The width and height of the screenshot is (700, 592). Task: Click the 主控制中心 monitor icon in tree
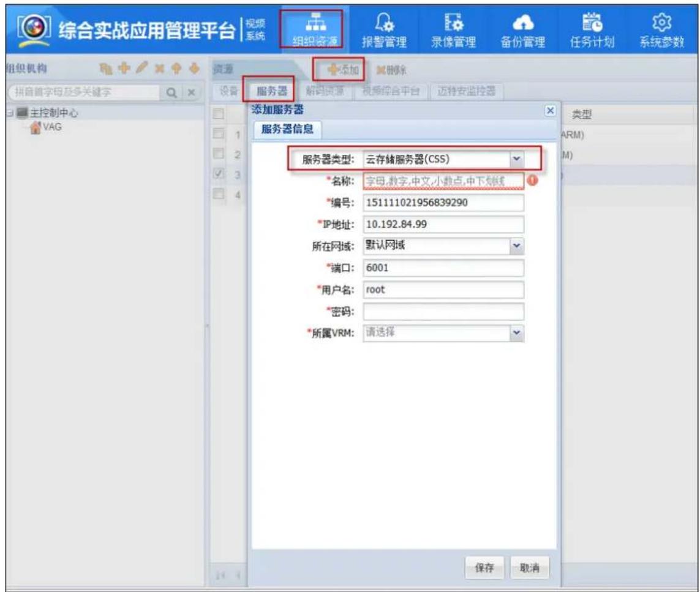click(x=22, y=113)
